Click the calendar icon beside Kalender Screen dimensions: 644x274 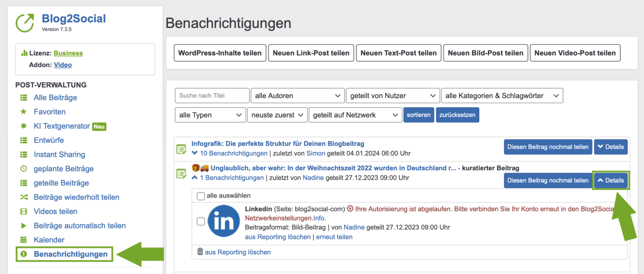(24, 240)
